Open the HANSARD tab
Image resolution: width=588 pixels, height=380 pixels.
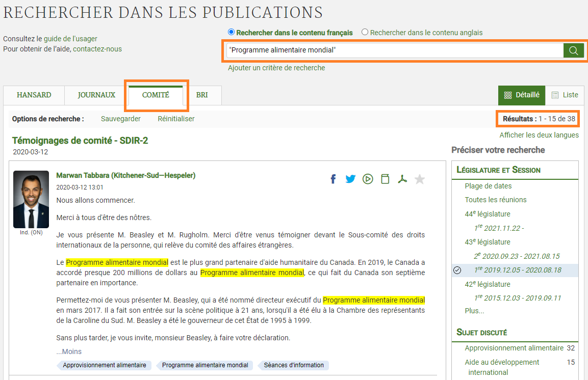(x=34, y=95)
